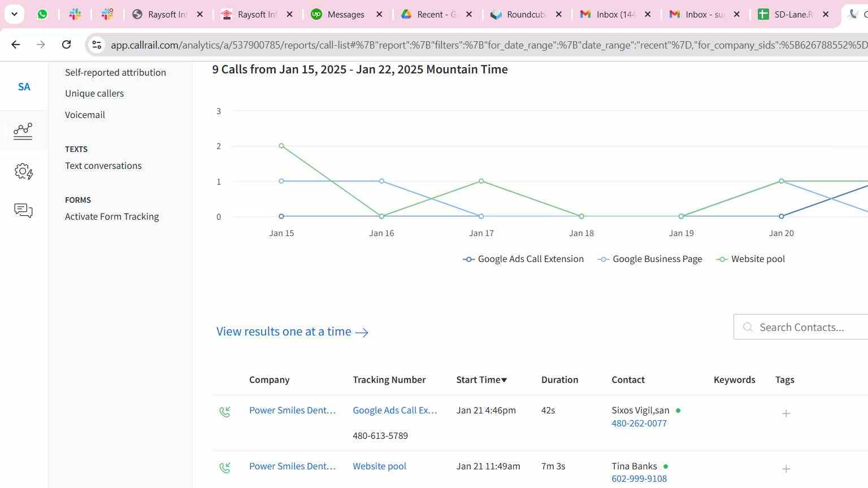The image size is (868, 488).
Task: Close the SD-Lane tab
Action: click(826, 14)
